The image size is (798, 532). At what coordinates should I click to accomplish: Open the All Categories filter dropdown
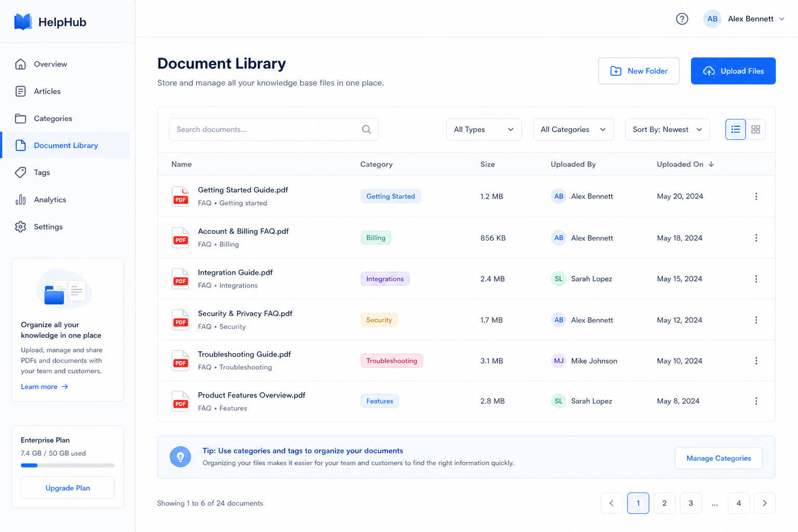pos(573,129)
